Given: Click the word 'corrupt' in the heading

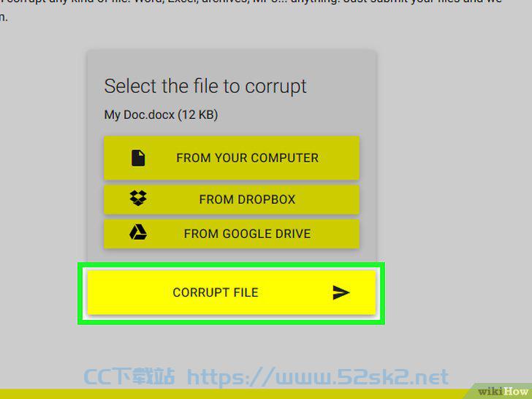Looking at the screenshot, I should (275, 87).
